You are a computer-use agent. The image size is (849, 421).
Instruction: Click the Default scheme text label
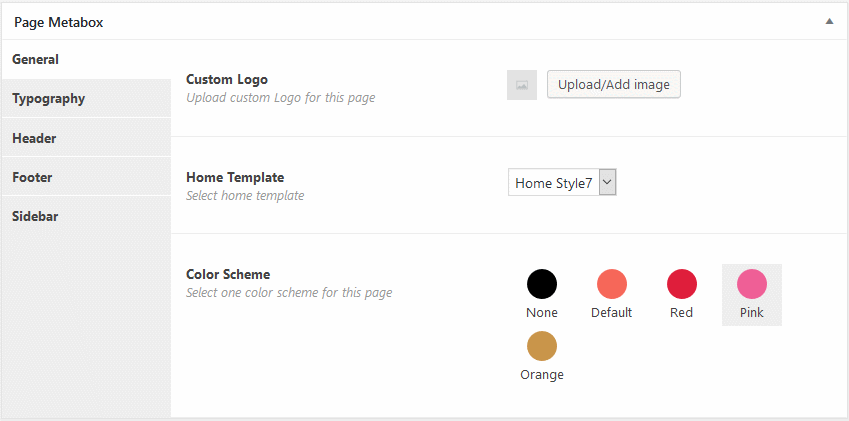pyautogui.click(x=611, y=313)
